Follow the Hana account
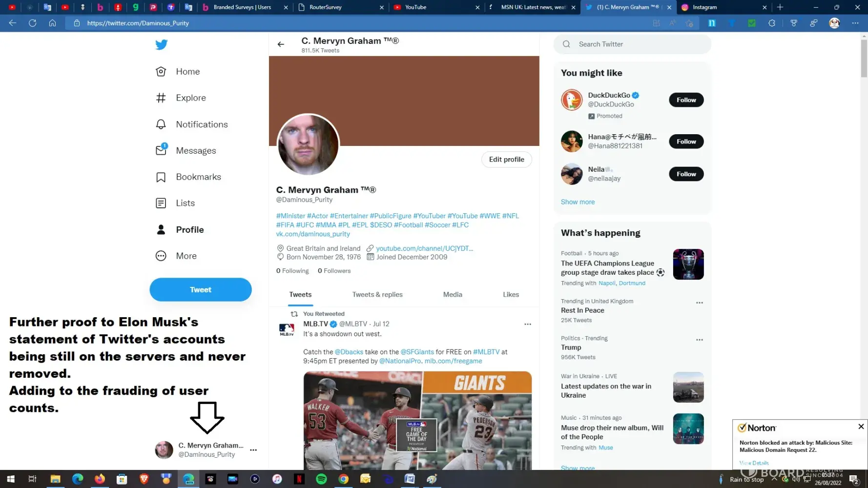The width and height of the screenshot is (868, 488). pyautogui.click(x=686, y=142)
